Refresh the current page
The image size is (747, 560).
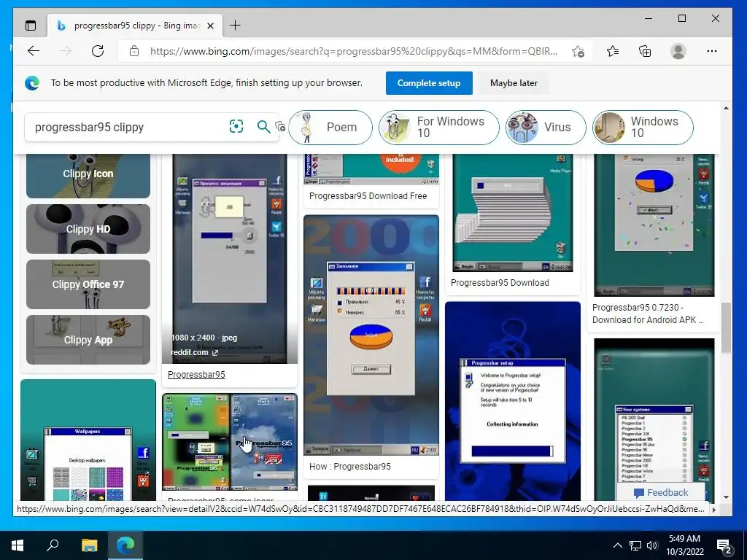98,51
